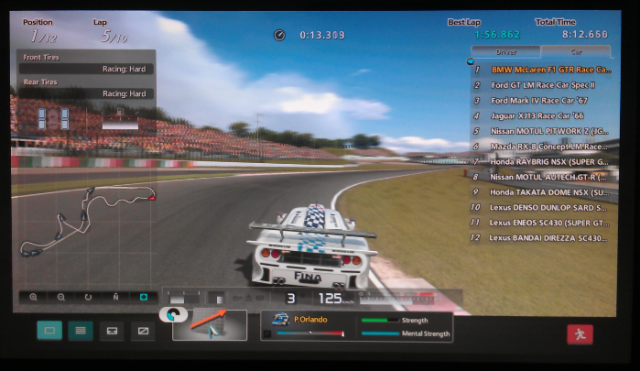The image size is (640, 371).
Task: Click the gear indicator showing 3
Action: (x=291, y=298)
